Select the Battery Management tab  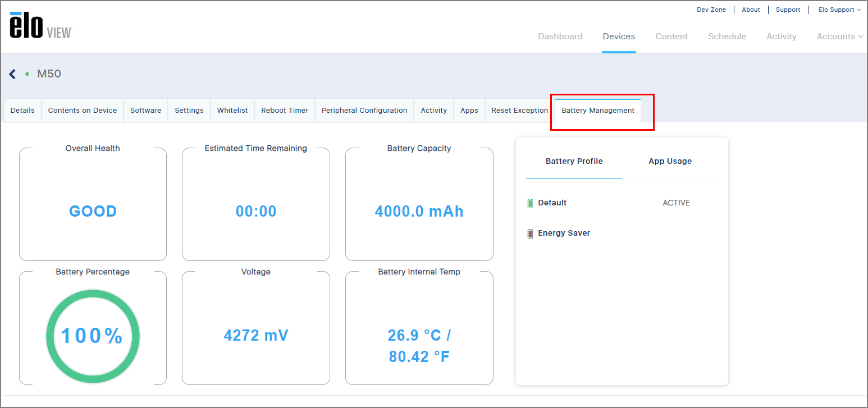click(x=598, y=111)
